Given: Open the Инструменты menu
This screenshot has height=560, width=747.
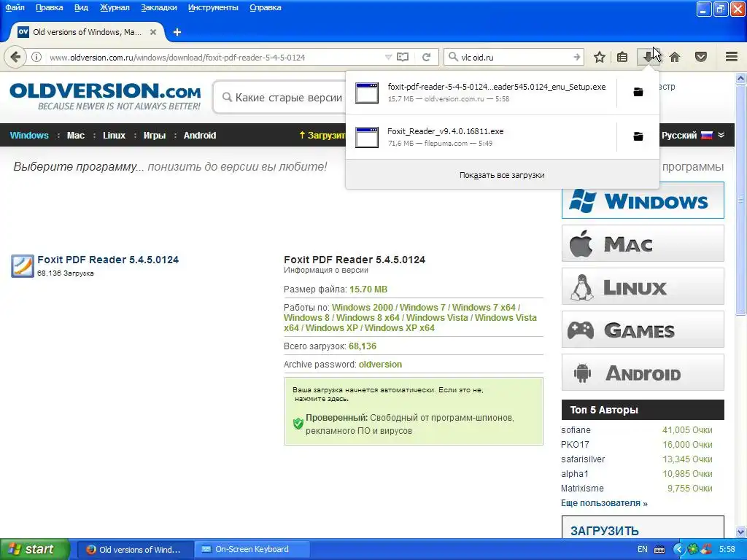Looking at the screenshot, I should [213, 7].
